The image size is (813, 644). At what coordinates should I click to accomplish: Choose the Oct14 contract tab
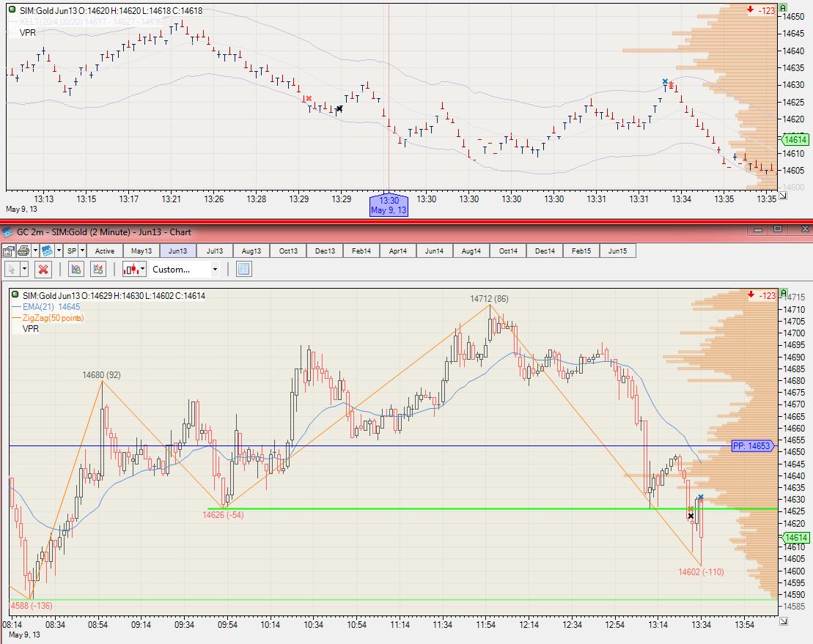point(508,251)
